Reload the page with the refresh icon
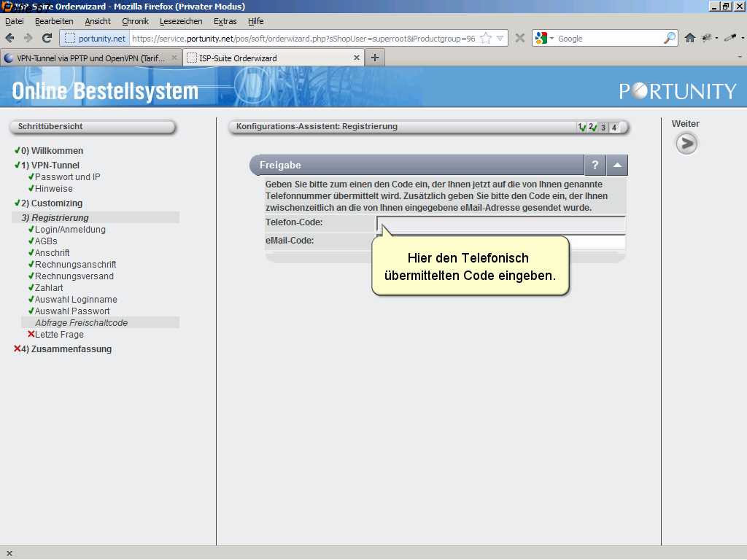Viewport: 747px width, 560px height. click(x=47, y=38)
